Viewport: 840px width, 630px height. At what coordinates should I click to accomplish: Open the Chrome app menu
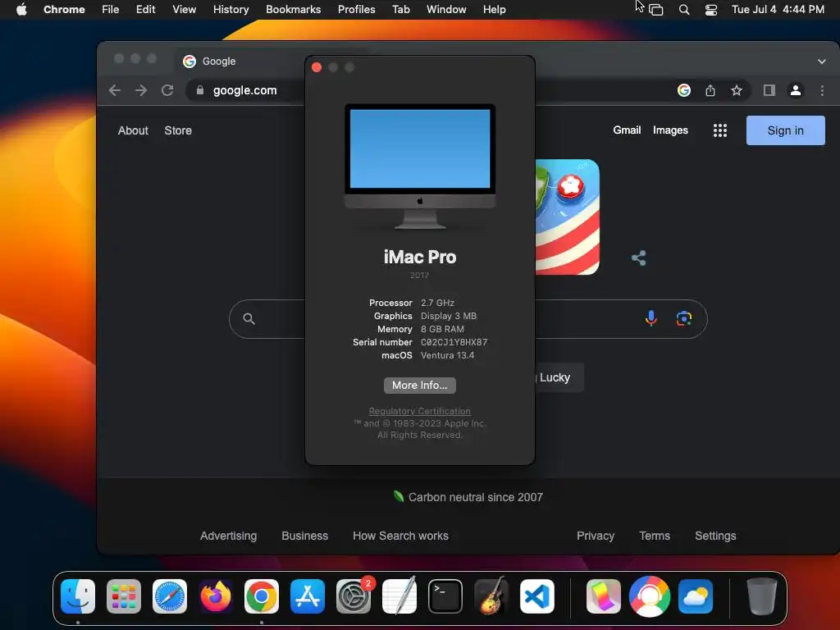click(64, 9)
